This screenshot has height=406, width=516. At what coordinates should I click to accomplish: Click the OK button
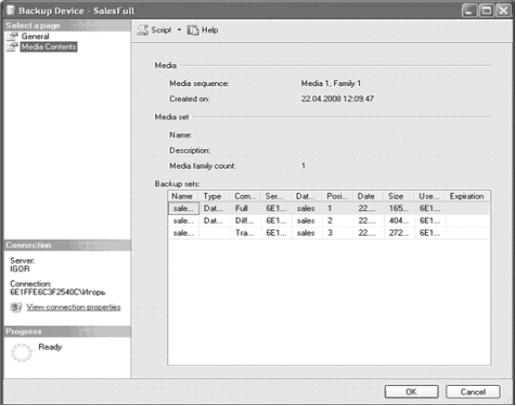pyautogui.click(x=411, y=392)
